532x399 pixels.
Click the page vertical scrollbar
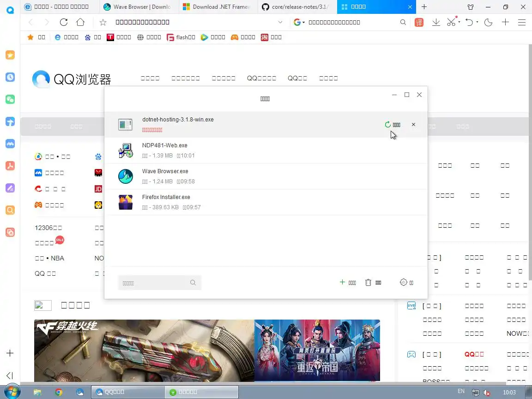pyautogui.click(x=530, y=163)
